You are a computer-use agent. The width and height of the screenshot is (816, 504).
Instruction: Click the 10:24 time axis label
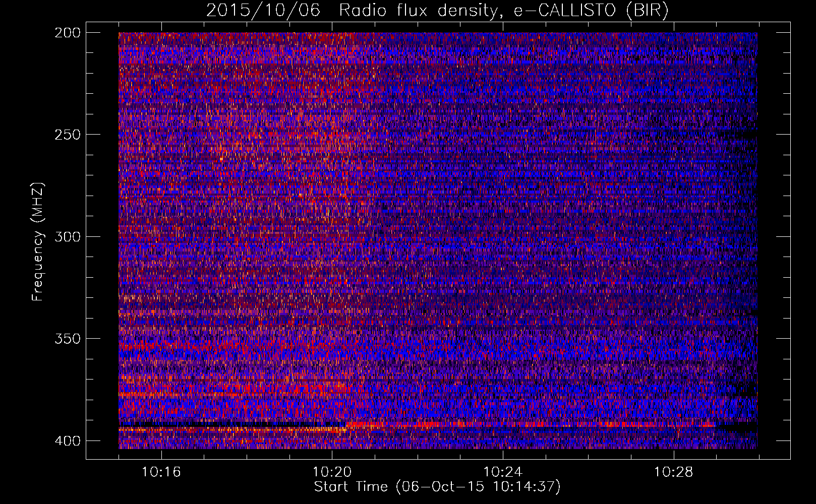(x=503, y=472)
